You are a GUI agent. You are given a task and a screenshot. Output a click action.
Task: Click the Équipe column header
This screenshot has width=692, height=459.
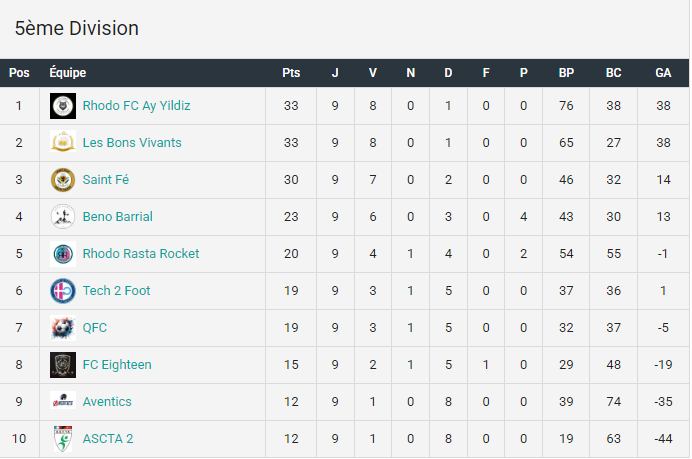68,72
